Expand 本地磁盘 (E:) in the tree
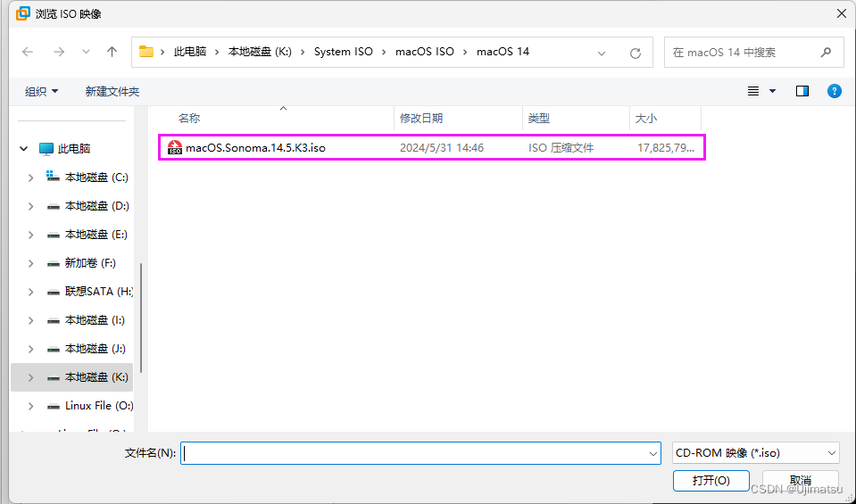856x504 pixels. pyautogui.click(x=30, y=235)
